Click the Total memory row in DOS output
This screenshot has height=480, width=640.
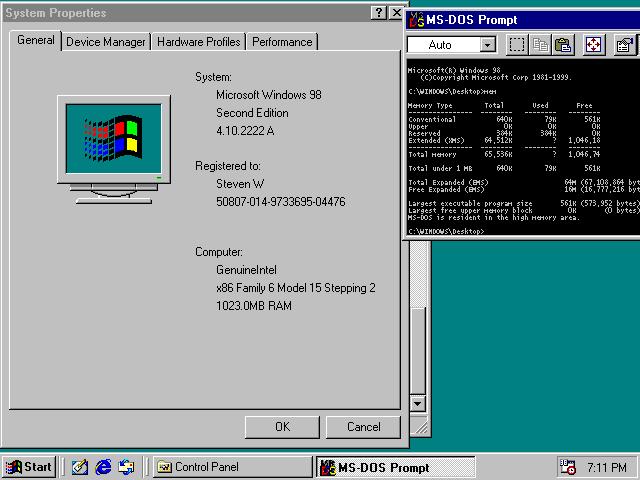pyautogui.click(x=504, y=155)
